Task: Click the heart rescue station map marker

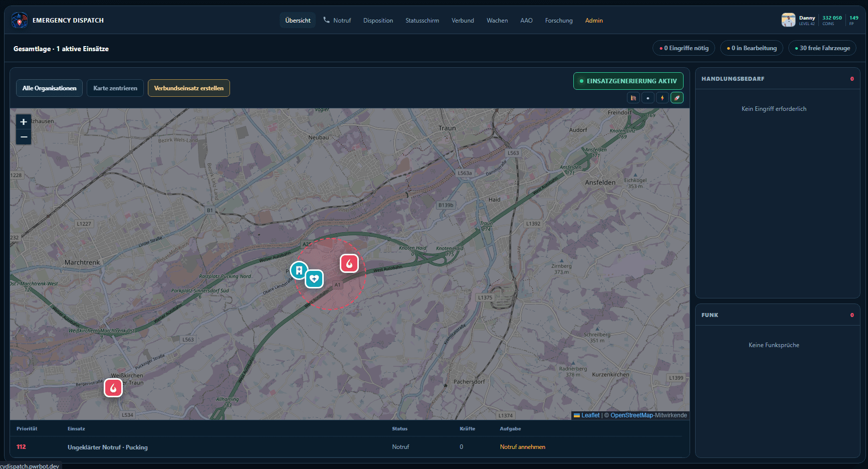Action: (314, 279)
